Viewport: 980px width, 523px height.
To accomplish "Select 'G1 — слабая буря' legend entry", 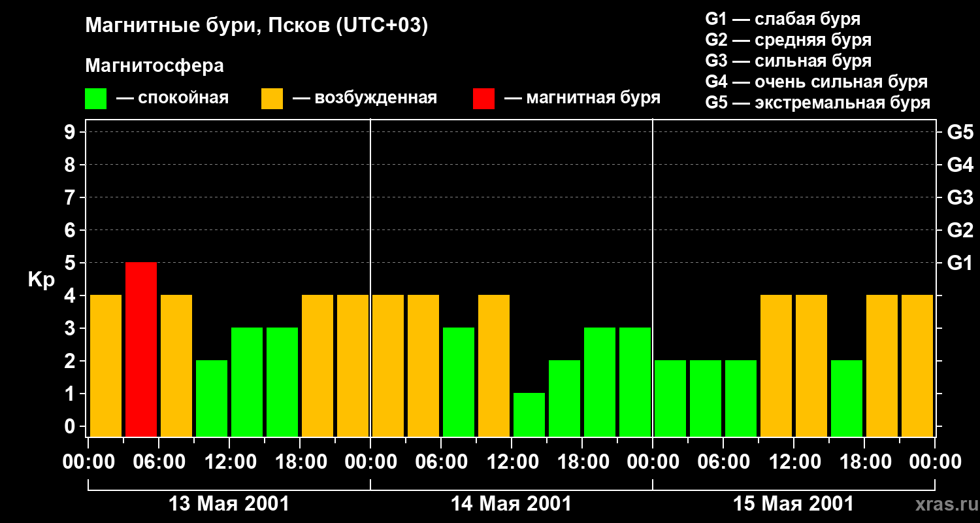I will [x=783, y=19].
